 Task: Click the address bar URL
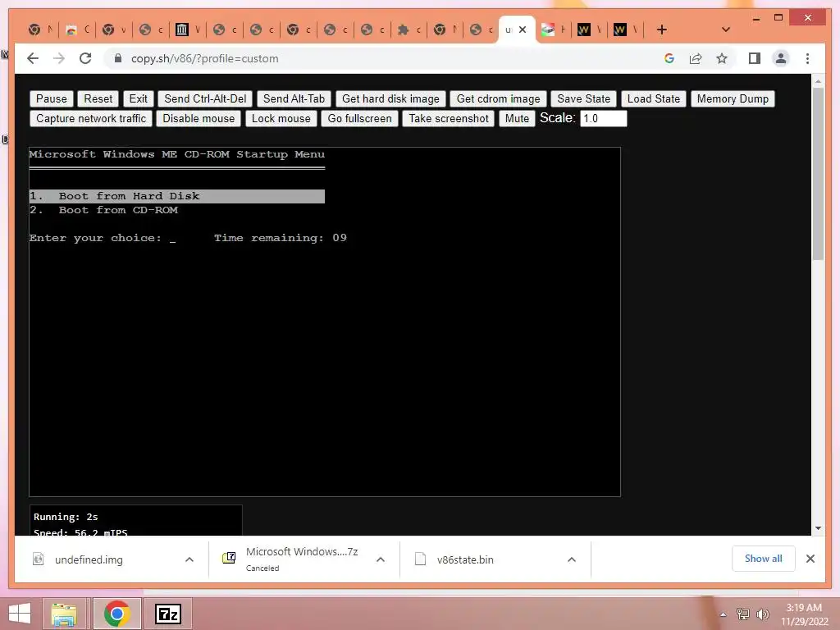[204, 58]
